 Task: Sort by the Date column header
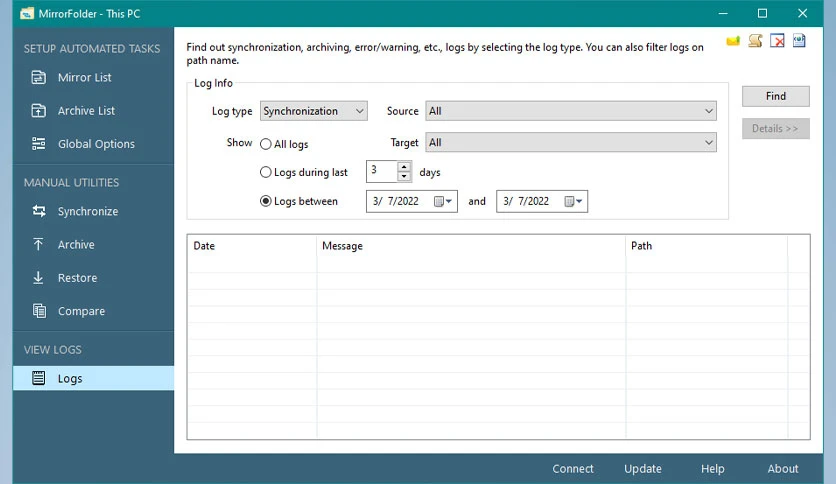[x=252, y=246]
